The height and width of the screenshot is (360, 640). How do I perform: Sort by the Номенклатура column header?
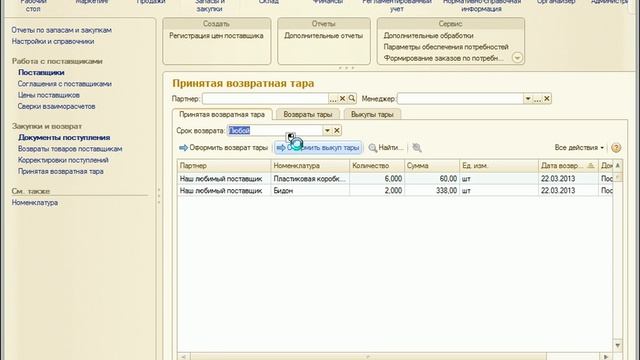tap(310, 166)
